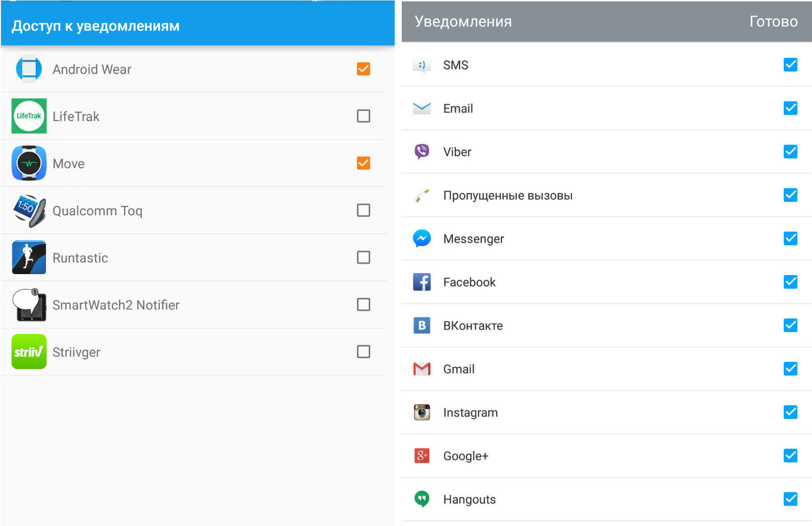
Task: Disable Messenger notifications checkbox
Action: click(790, 238)
